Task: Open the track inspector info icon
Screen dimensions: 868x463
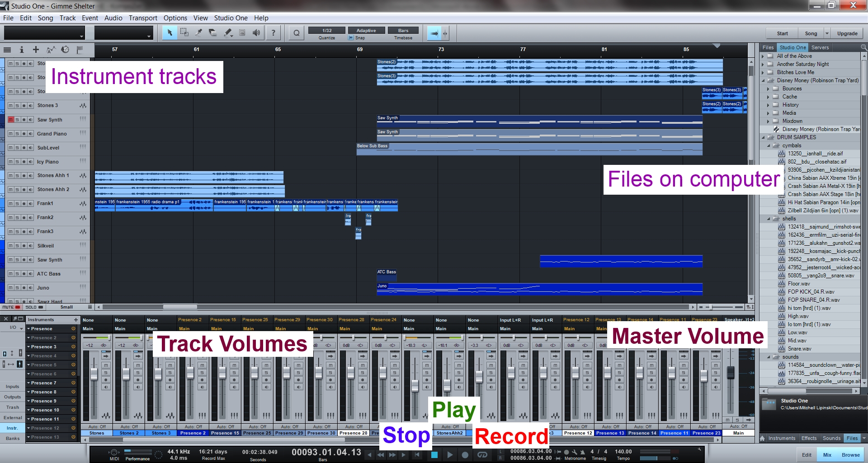Action: (x=21, y=50)
